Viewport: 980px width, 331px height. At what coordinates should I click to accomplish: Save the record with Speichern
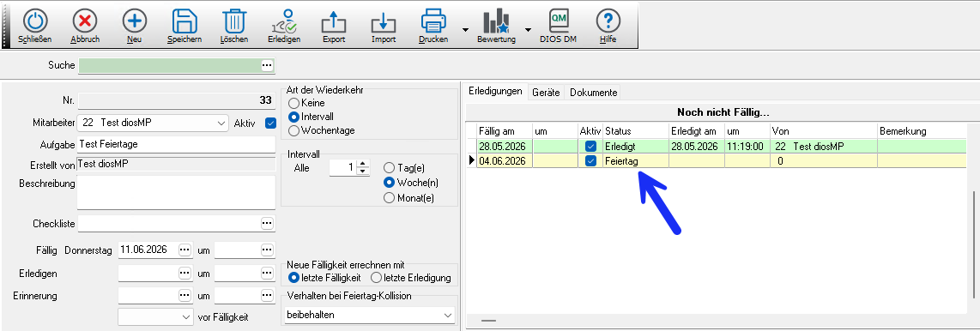[185, 21]
